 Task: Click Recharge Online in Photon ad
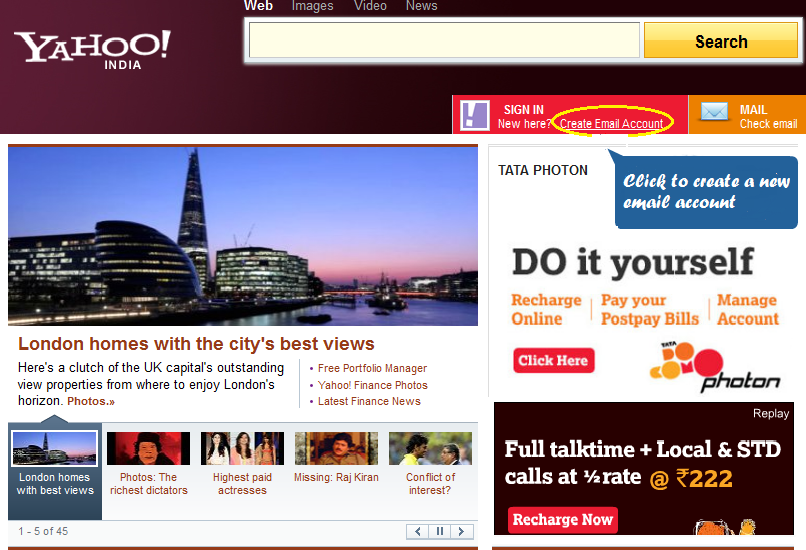point(546,309)
